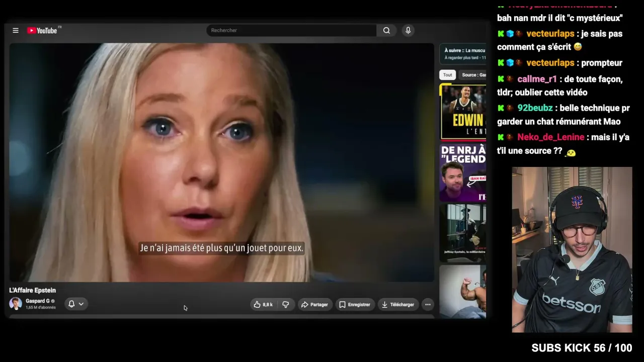This screenshot has height=362, width=644.
Task: Click the green Kick badge beside 92beubz
Action: (x=501, y=108)
